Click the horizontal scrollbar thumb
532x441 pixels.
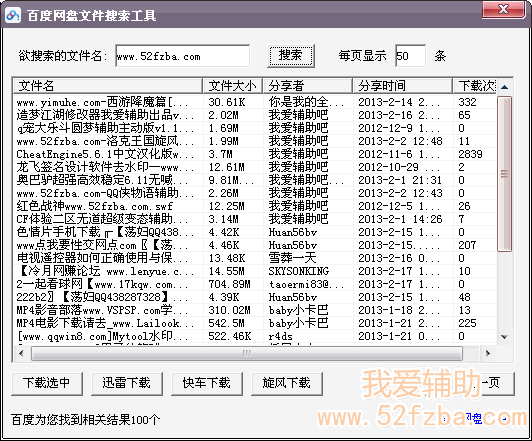pyautogui.click(x=247, y=353)
